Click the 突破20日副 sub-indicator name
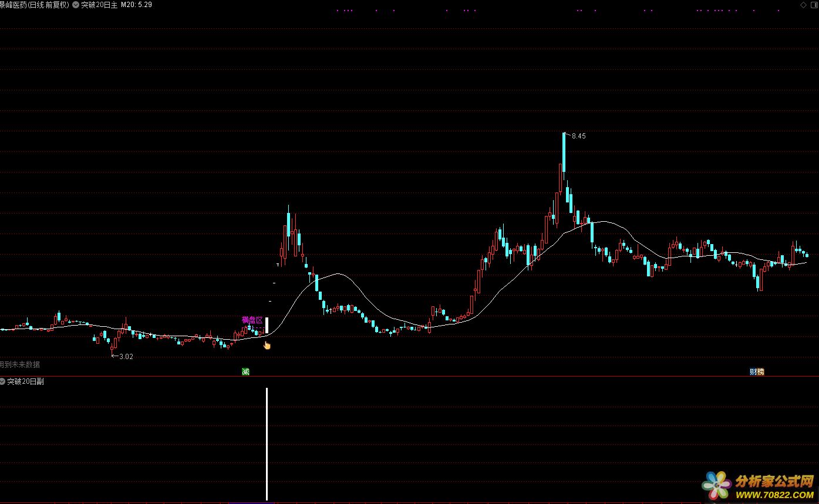819x504 pixels. [25, 381]
